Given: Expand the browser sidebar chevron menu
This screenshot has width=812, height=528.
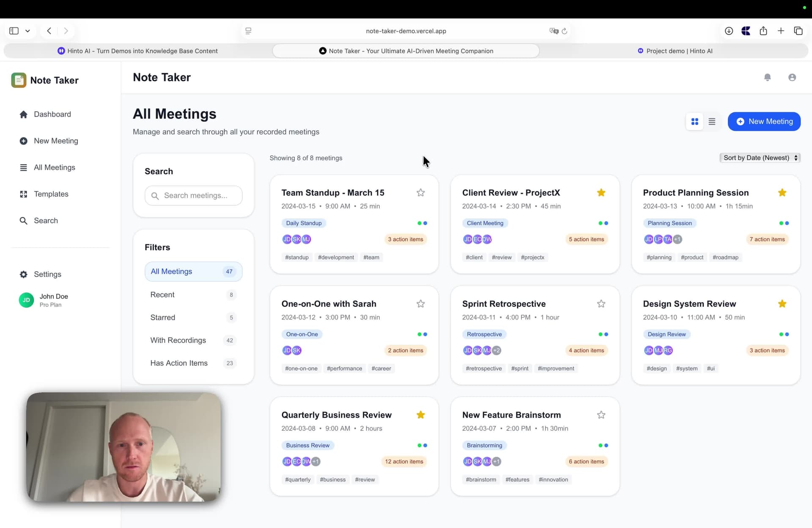Looking at the screenshot, I should (x=27, y=31).
